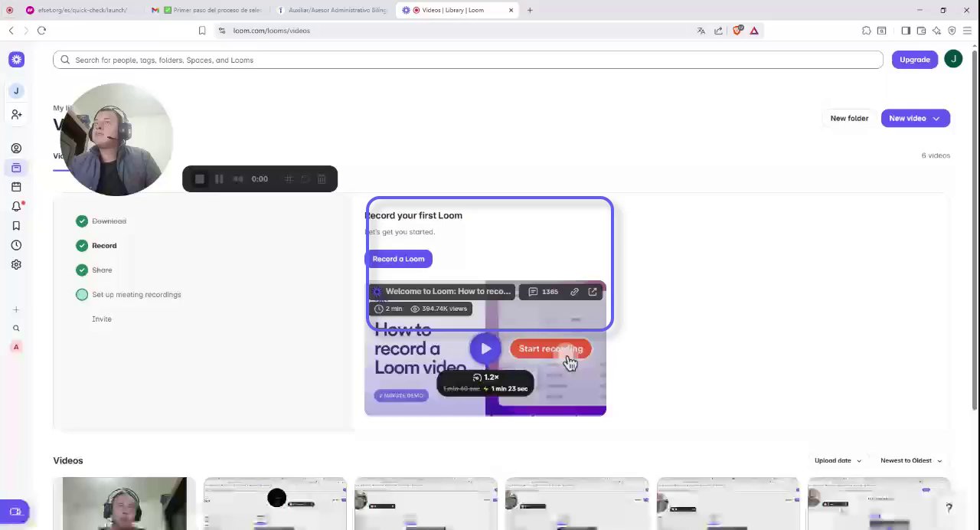Stop recording with the square stop button
Image resolution: width=980 pixels, height=530 pixels.
200,179
